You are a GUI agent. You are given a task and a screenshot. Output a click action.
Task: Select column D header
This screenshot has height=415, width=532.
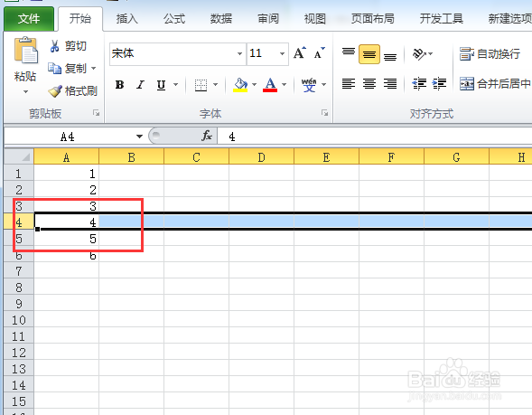coord(261,157)
